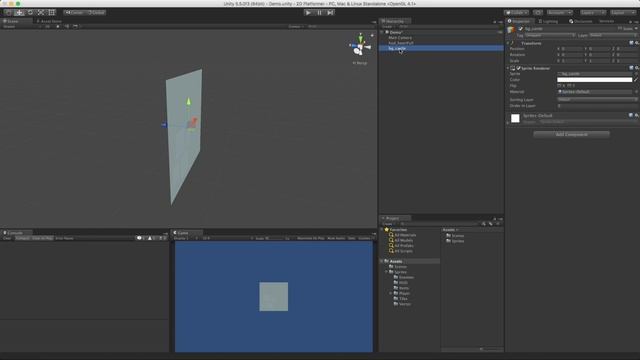
Task: Open the Shaded draw mode dropdown
Action: pos(22,27)
